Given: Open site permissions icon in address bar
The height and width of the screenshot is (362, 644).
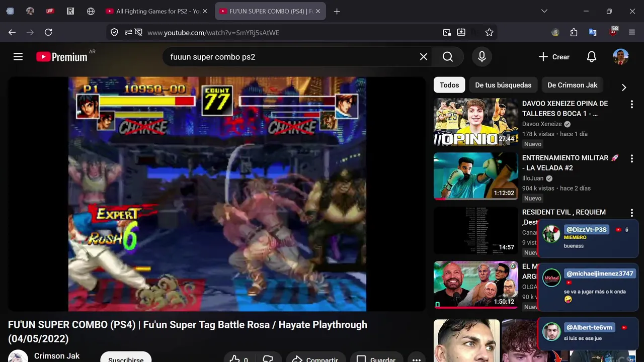Looking at the screenshot, I should pyautogui.click(x=128, y=32).
